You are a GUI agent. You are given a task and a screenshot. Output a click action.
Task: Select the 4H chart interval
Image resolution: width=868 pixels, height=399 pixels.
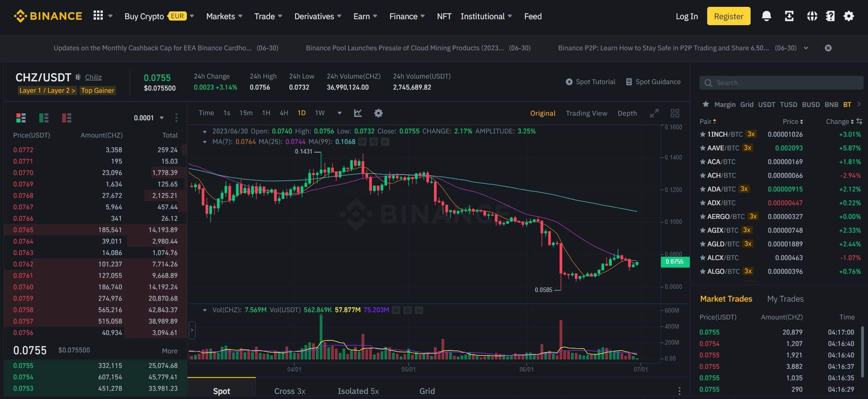pos(284,113)
